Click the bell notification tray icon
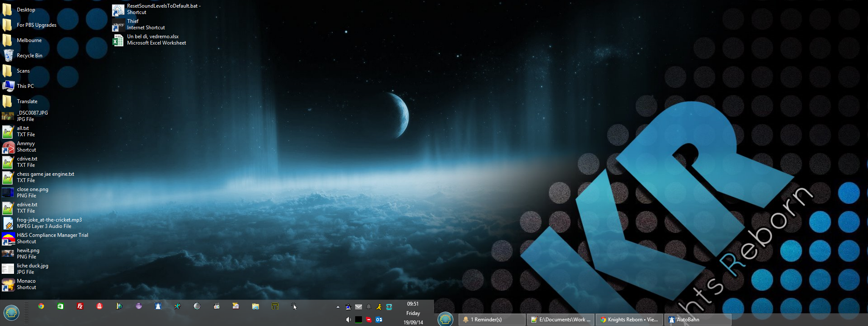 point(369,307)
